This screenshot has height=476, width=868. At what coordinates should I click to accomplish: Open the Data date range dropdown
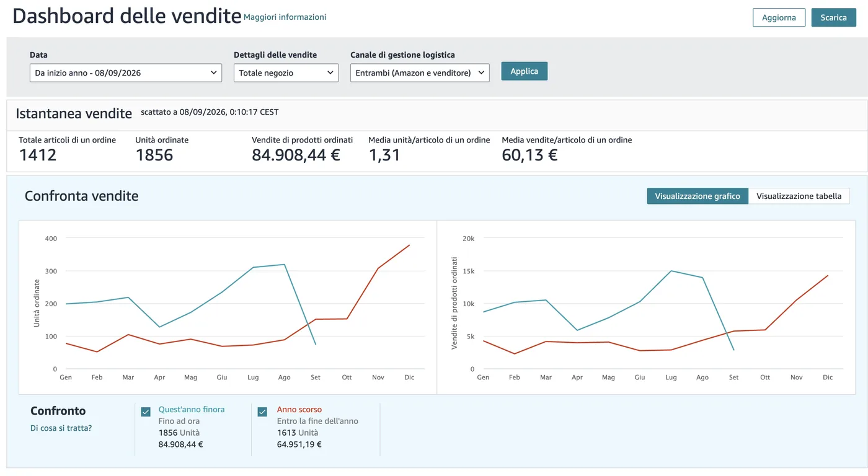click(x=126, y=73)
